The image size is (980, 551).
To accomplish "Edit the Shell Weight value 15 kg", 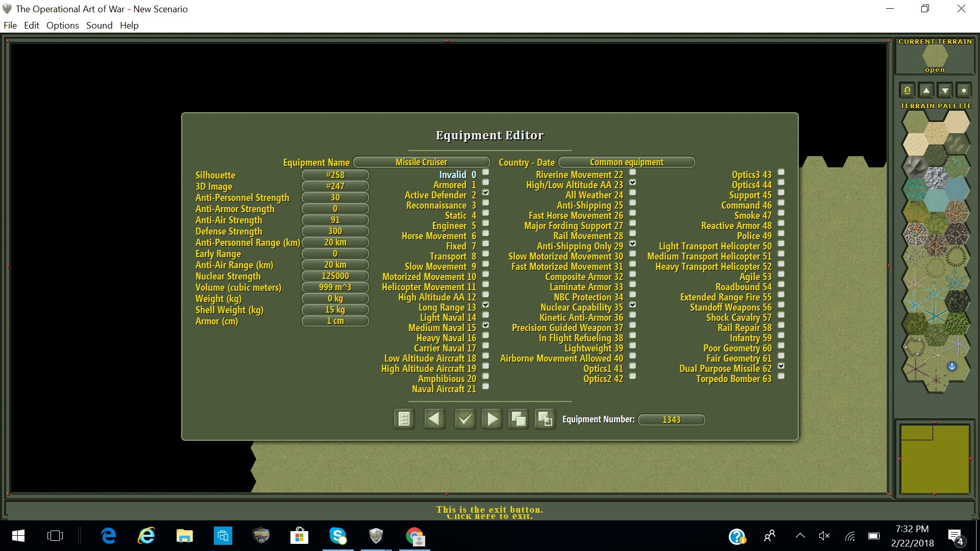I will 335,310.
